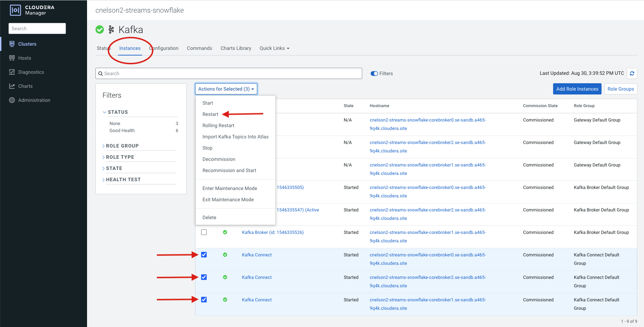Choose Rolling Restart in the actions menu
The width and height of the screenshot is (644, 327).
[x=218, y=125]
